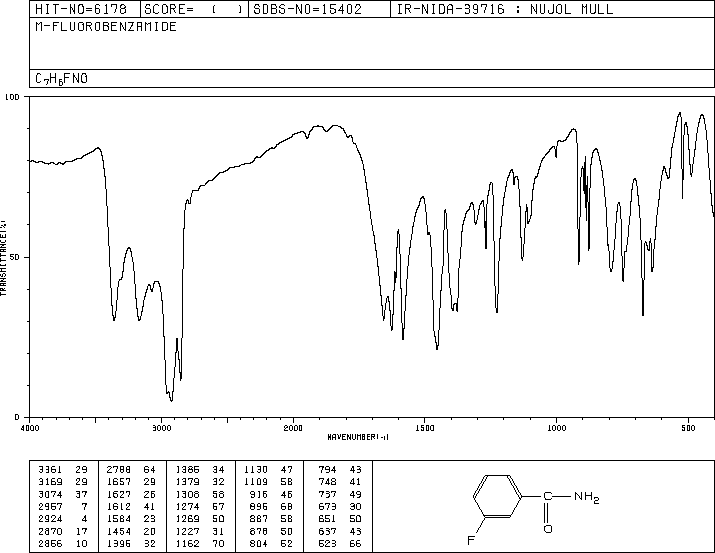Select the 794 peak entry in table
Viewport: 715px width, 553px height.
click(x=340, y=469)
